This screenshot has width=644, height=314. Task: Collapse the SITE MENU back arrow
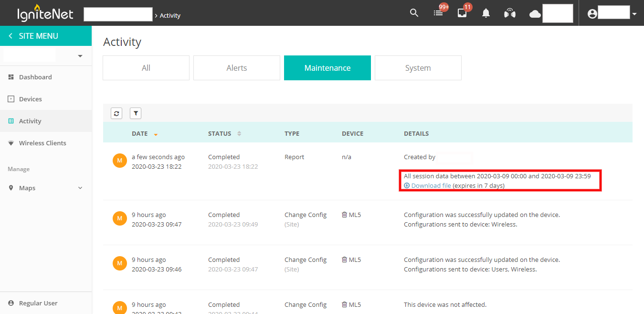(x=11, y=36)
